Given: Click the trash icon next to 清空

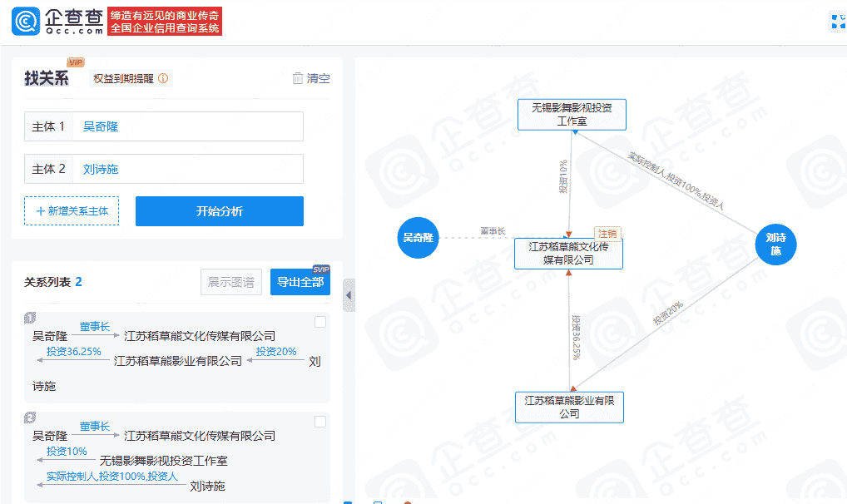Looking at the screenshot, I should (298, 78).
